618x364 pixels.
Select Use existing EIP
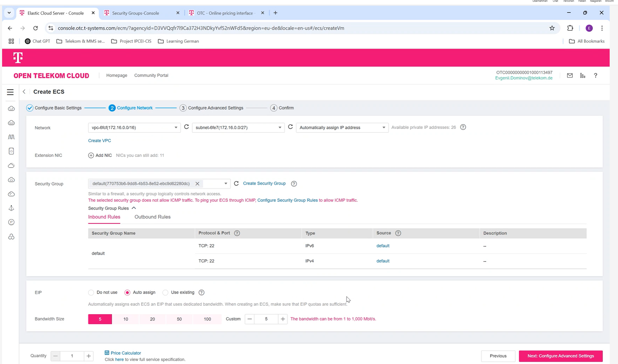tap(166, 293)
